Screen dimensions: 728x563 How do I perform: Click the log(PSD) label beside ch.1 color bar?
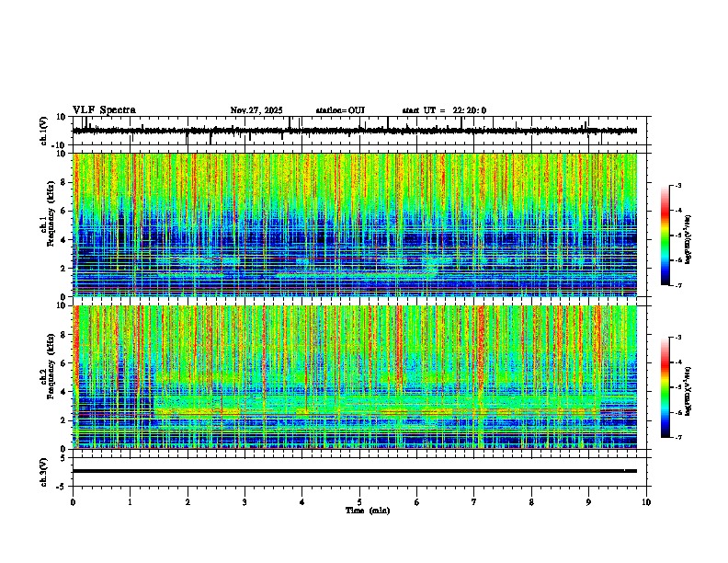tap(688, 239)
